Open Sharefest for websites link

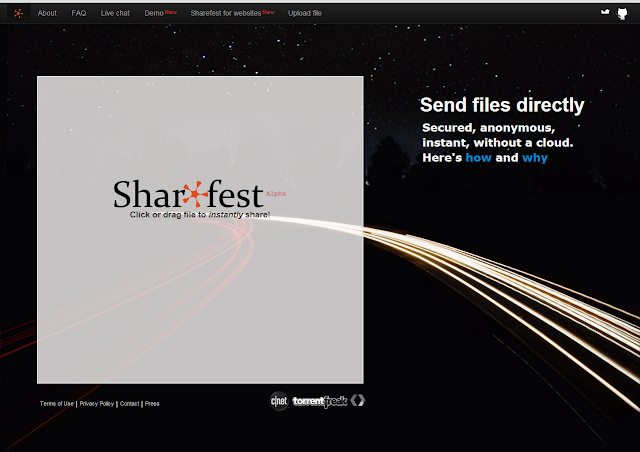[226, 13]
